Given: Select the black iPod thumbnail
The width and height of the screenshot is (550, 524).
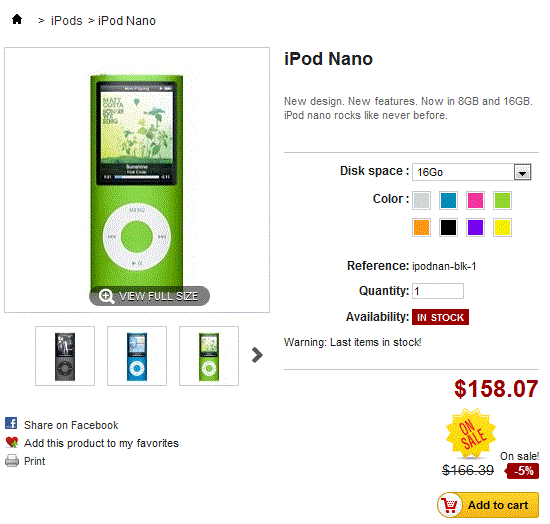Looking at the screenshot, I should pyautogui.click(x=65, y=356).
